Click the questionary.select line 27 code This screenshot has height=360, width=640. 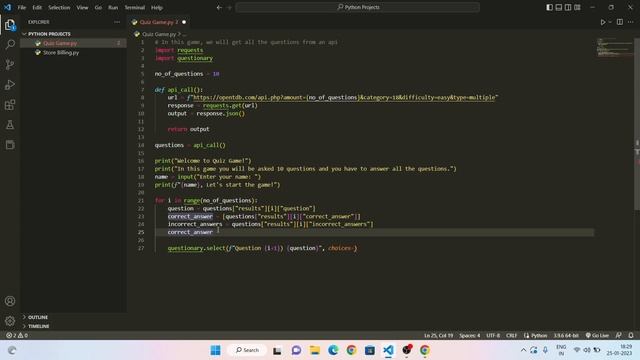(262, 248)
